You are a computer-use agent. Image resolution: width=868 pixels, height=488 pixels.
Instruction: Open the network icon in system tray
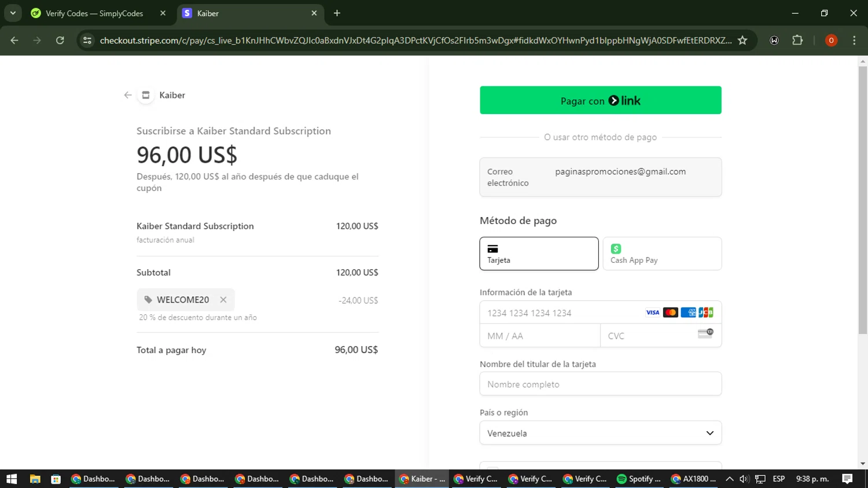pos(760,479)
